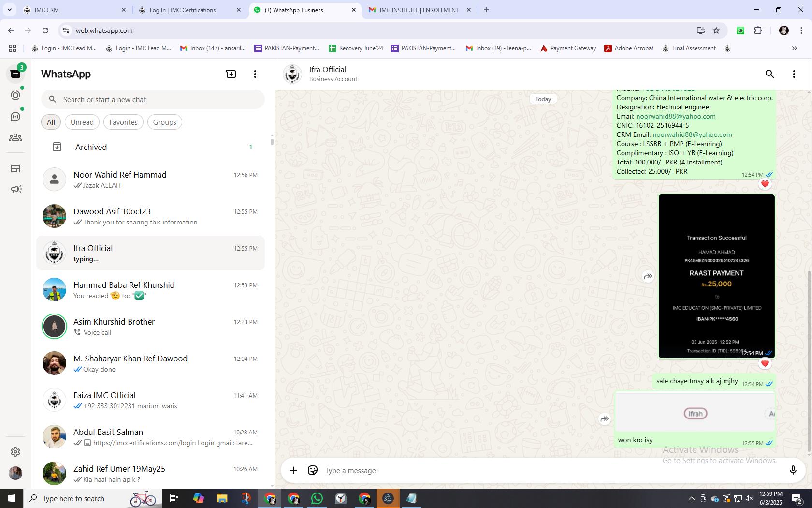Select the Groups chat filter

pos(165,122)
